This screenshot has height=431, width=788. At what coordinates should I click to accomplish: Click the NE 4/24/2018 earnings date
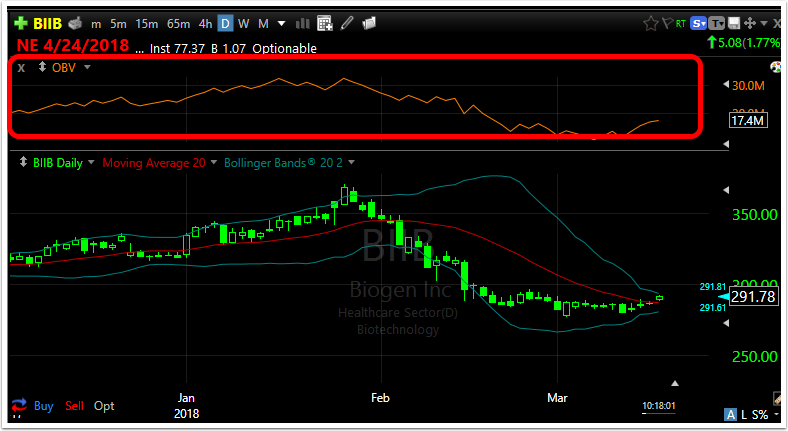pyautogui.click(x=73, y=45)
